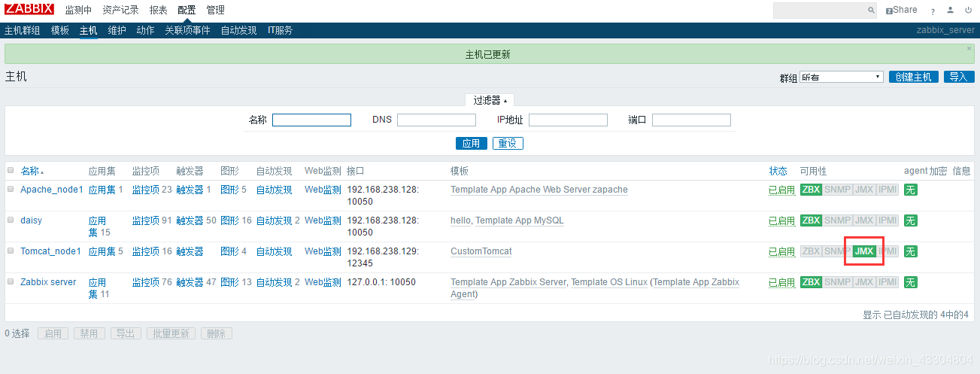
Task: Open the user profile icon
Action: [951, 10]
